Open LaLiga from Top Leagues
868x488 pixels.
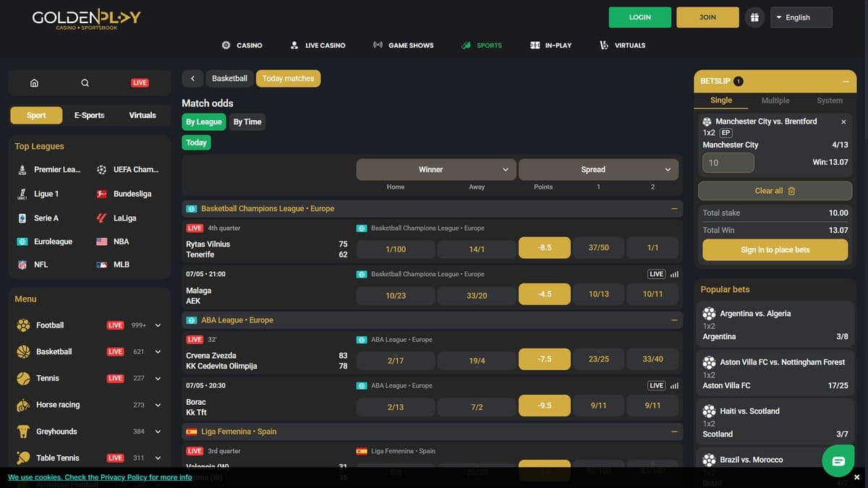[116, 218]
